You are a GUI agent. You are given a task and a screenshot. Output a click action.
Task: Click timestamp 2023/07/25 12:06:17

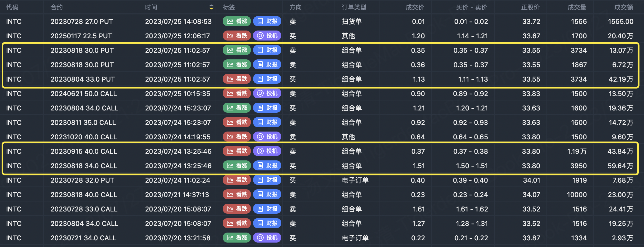pos(177,36)
